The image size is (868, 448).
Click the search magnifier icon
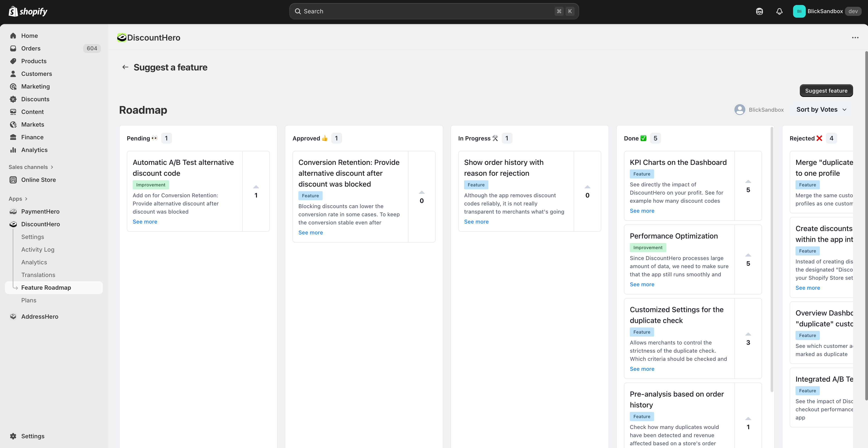298,12
